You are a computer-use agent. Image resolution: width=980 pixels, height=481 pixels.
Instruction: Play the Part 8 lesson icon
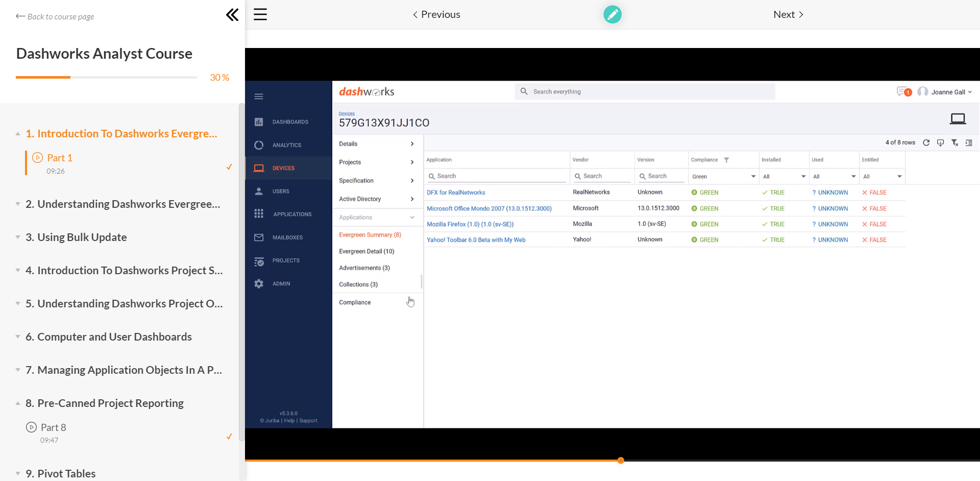coord(31,427)
